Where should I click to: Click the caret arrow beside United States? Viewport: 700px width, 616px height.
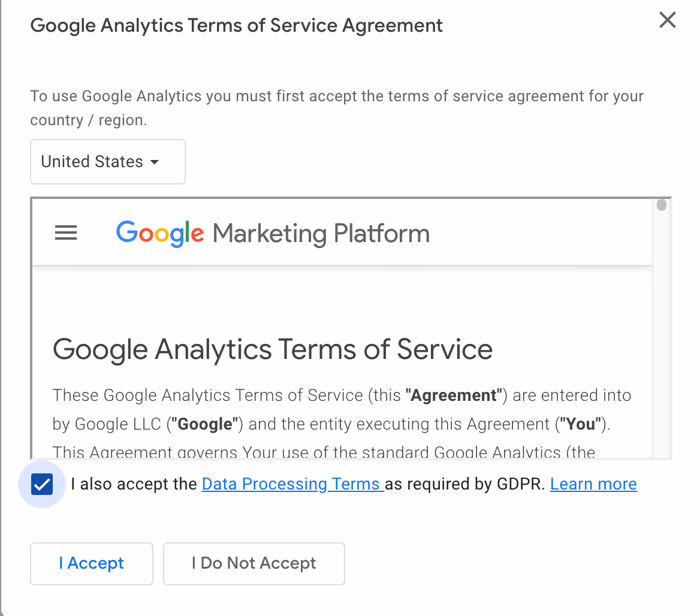pos(155,162)
